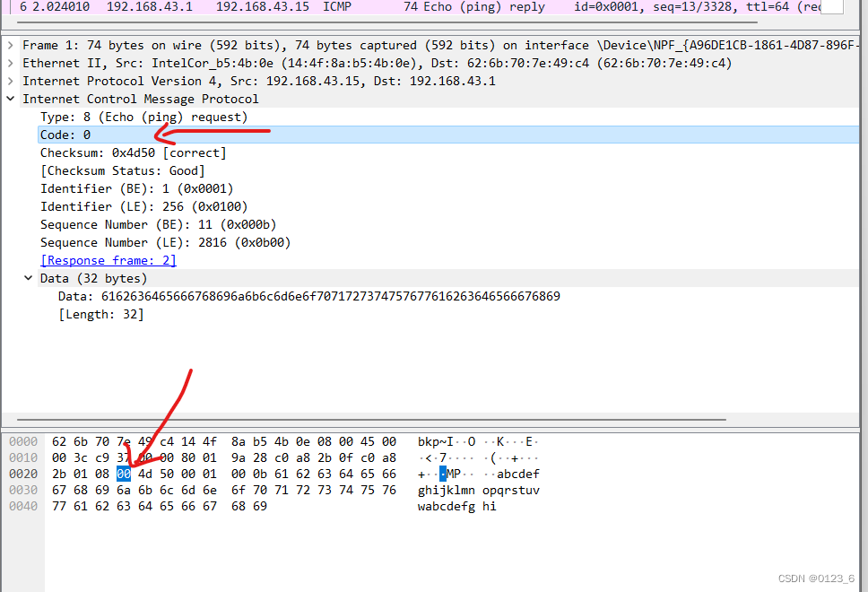The image size is (868, 592).
Task: Select the [Length: 32] line
Action: click(x=101, y=315)
